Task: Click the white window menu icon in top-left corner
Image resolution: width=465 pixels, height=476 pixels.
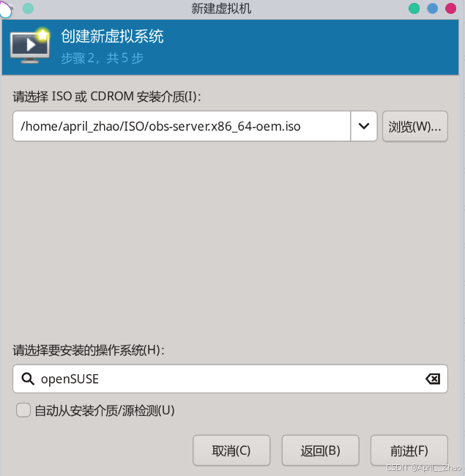Action: click(6, 9)
